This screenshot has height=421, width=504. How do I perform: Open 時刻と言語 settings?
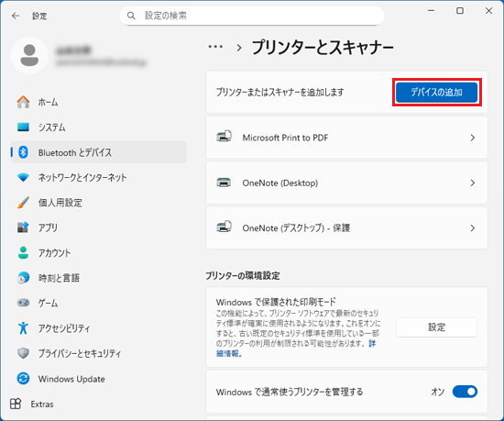click(99, 278)
